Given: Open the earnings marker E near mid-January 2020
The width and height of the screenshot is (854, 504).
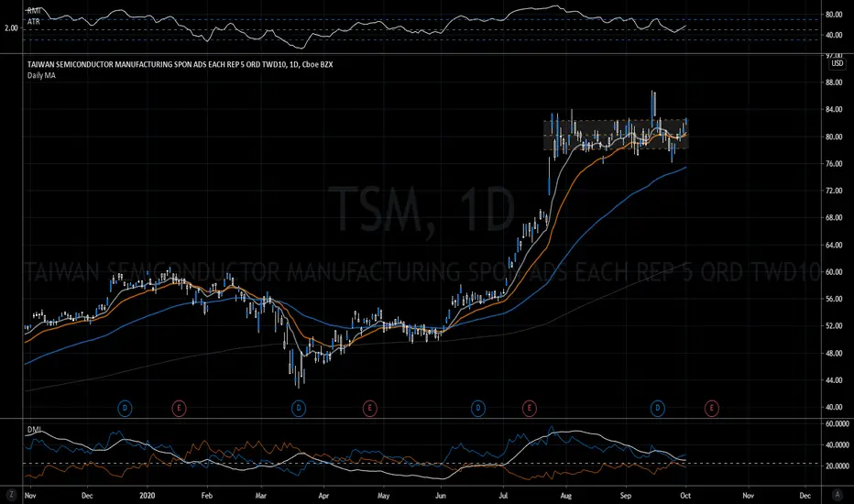Looking at the screenshot, I should 179,408.
